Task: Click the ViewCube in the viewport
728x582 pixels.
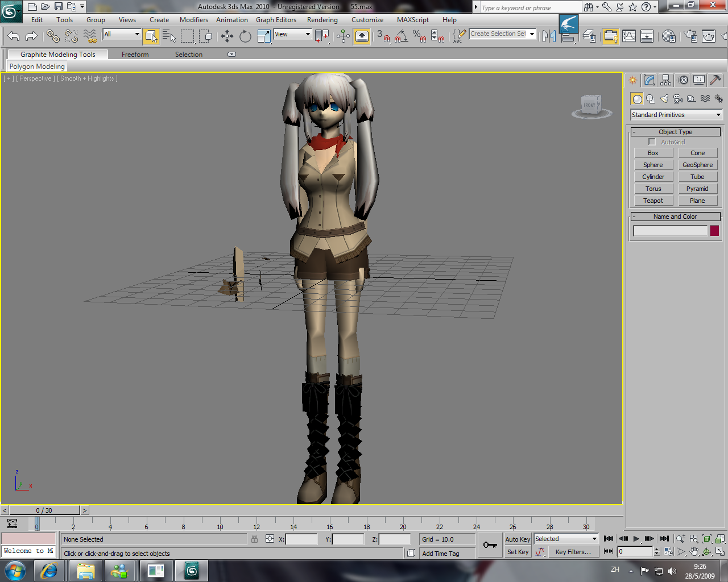Action: click(591, 106)
